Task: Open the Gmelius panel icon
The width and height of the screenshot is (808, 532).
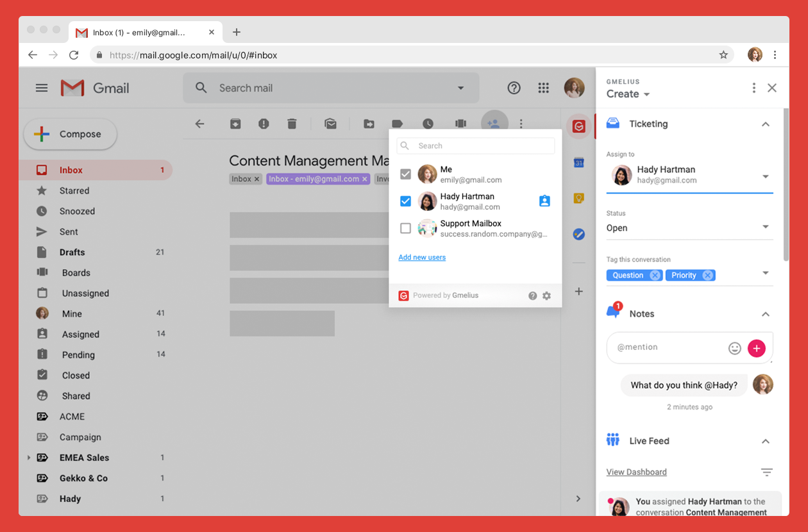Action: pos(578,126)
